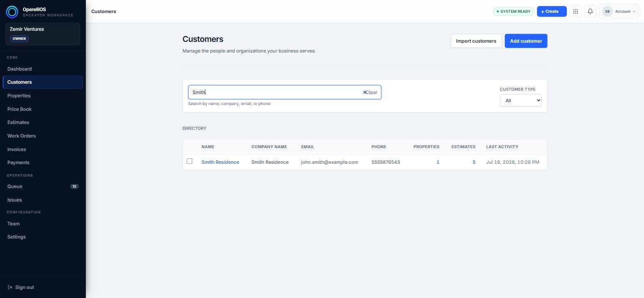Select Customers in the sidebar
The image size is (644, 298).
click(x=43, y=82)
